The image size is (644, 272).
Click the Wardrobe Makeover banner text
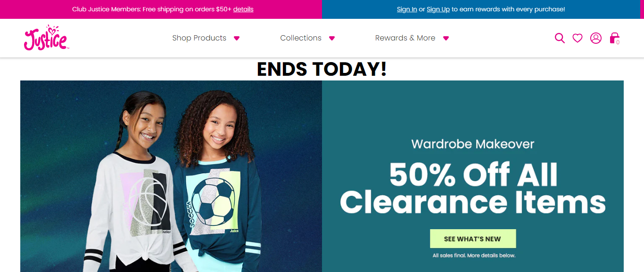pos(473,144)
